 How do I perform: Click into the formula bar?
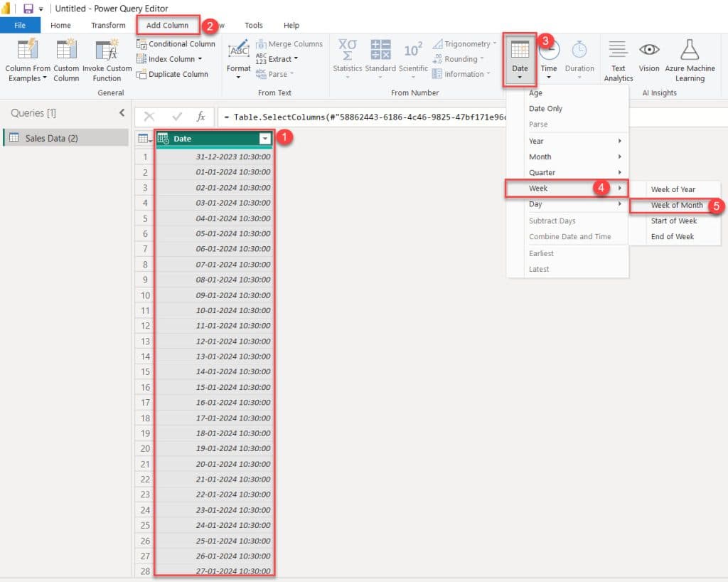point(362,117)
